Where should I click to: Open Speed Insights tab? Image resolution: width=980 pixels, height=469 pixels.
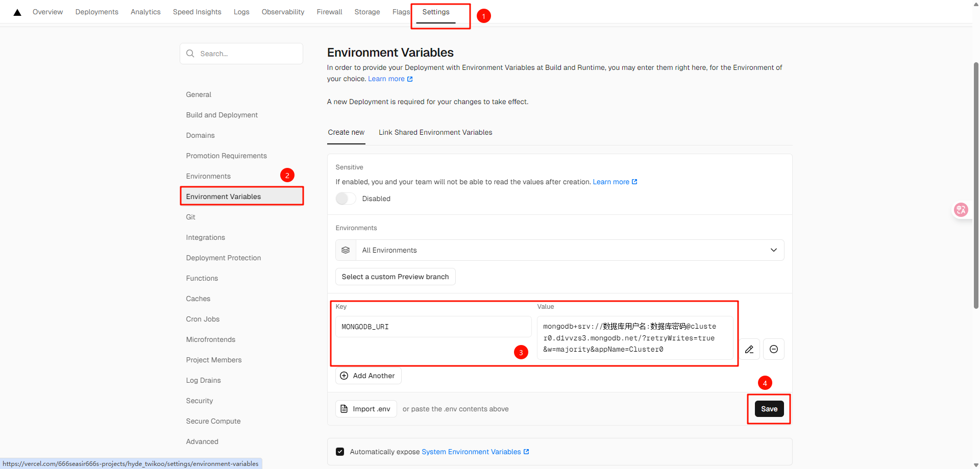click(197, 12)
